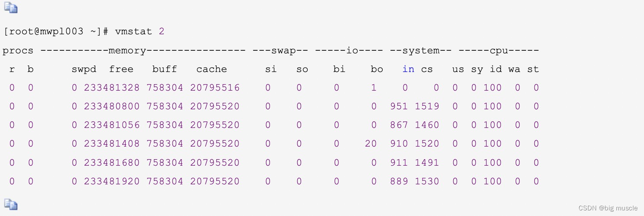Screen dimensions: 644x216
Task: Click the in value "867"
Action: tap(399, 125)
